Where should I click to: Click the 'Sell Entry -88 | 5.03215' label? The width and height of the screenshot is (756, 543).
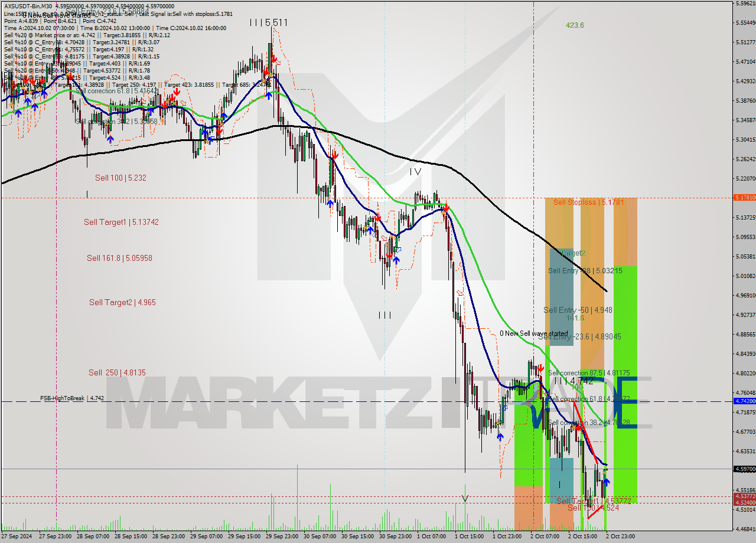pos(585,271)
